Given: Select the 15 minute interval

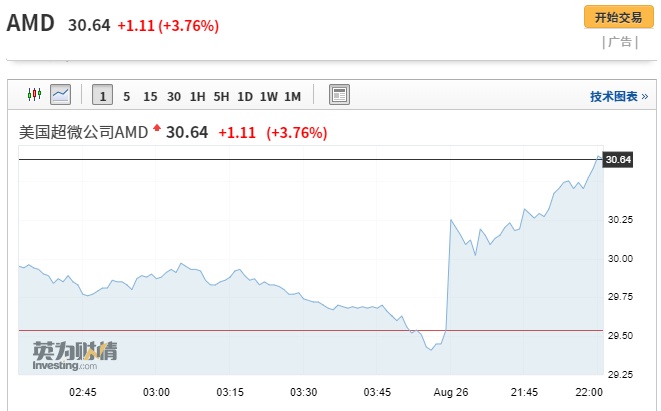Looking at the screenshot, I should click(150, 96).
